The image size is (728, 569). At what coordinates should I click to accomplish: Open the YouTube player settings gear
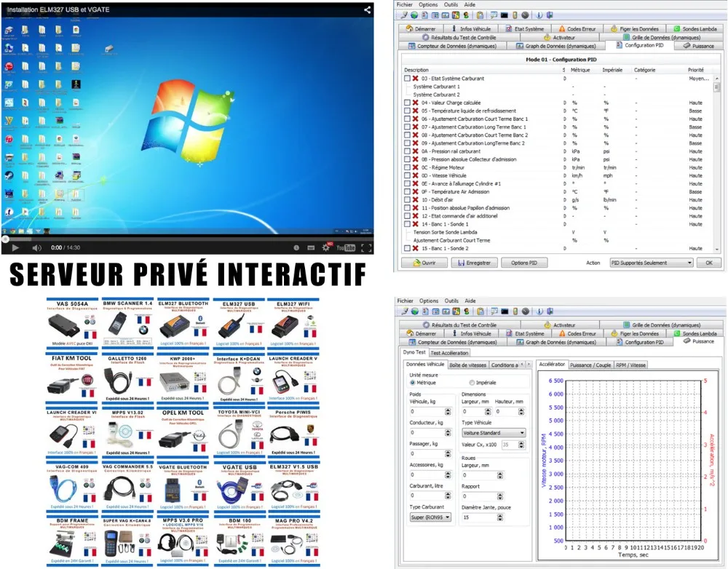[326, 247]
